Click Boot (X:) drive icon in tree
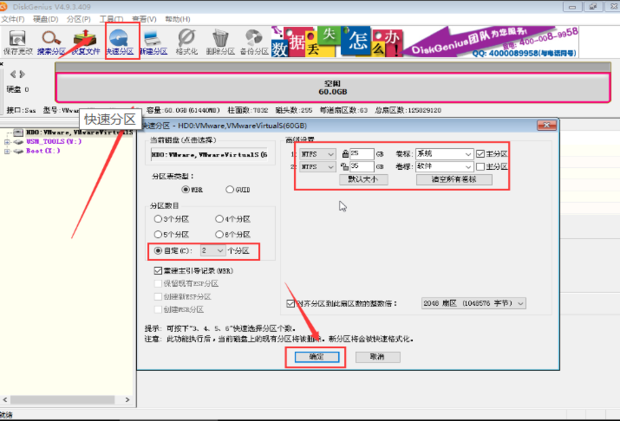Screen dimensions: 620x421 pyautogui.click(x=18, y=151)
